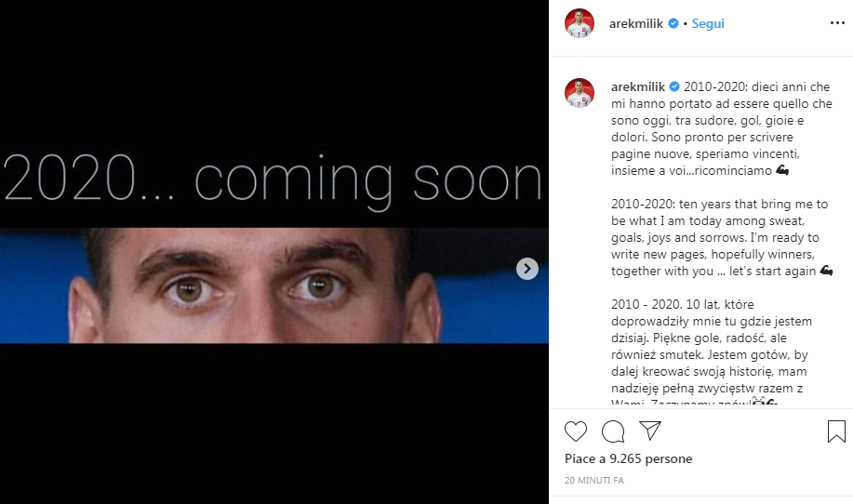Click the flexed arm emoji after ricominciamo
The image size is (853, 504).
[x=782, y=171]
